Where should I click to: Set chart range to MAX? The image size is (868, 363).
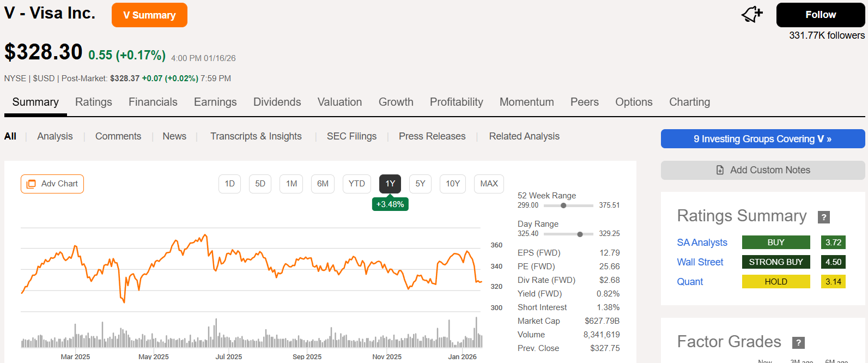[489, 184]
